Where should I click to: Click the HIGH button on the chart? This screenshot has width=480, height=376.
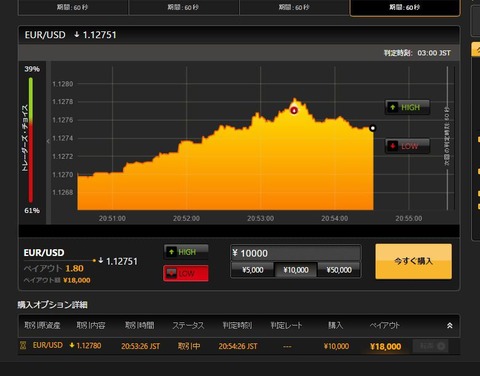point(407,107)
